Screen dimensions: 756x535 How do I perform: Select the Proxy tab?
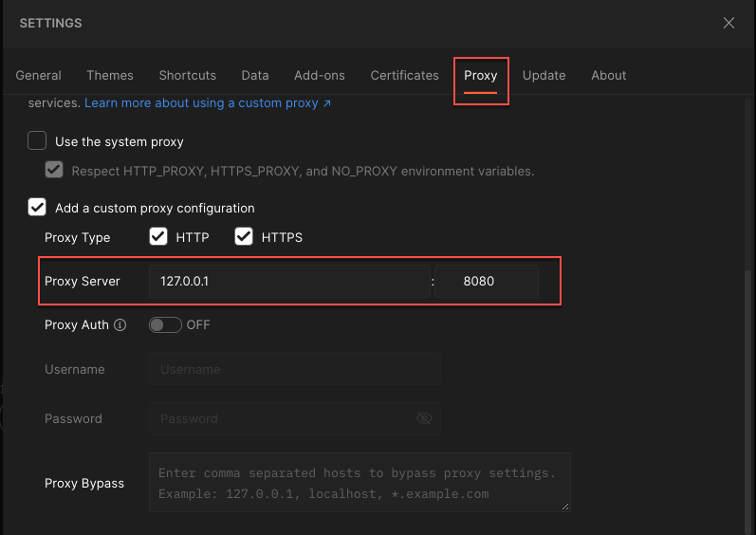[481, 75]
